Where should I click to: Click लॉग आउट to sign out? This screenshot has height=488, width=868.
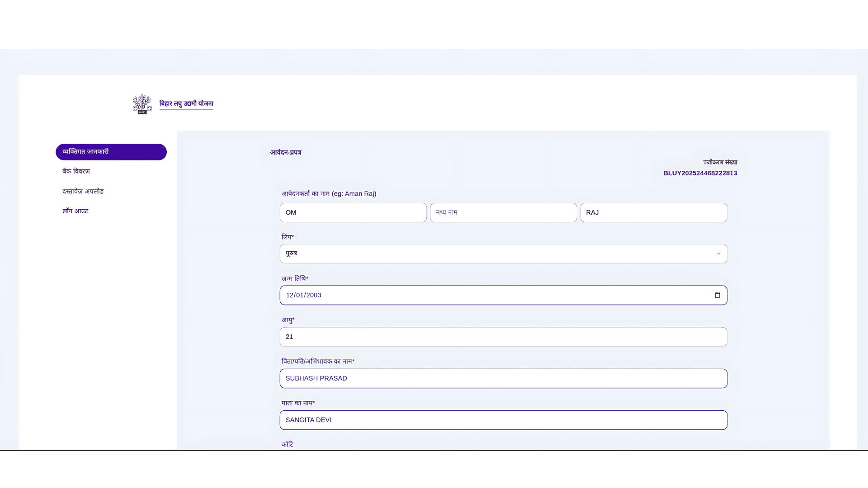(x=75, y=211)
